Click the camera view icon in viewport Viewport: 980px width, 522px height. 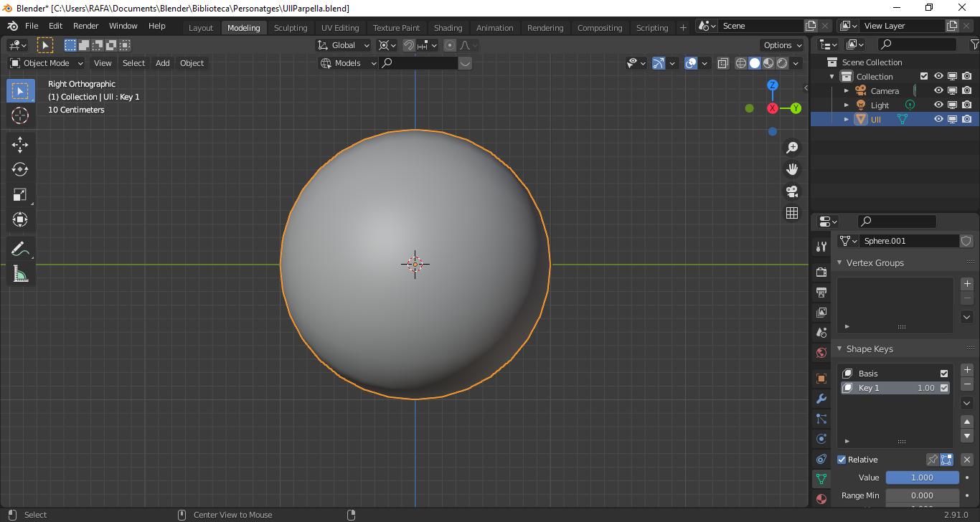tap(792, 191)
